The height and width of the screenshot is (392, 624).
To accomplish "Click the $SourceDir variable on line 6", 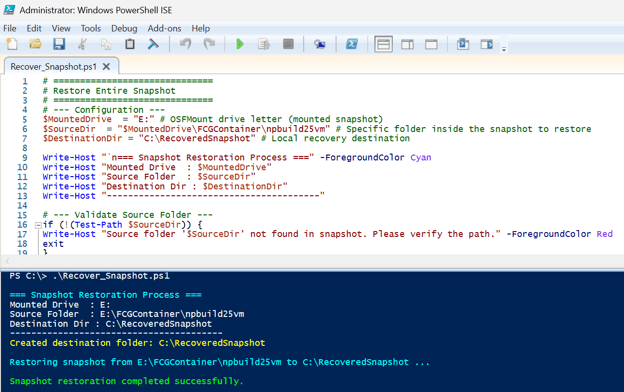I will [x=69, y=129].
